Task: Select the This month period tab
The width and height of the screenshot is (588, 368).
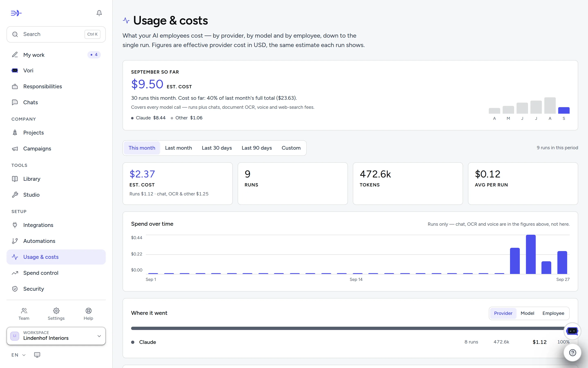Action: tap(142, 148)
